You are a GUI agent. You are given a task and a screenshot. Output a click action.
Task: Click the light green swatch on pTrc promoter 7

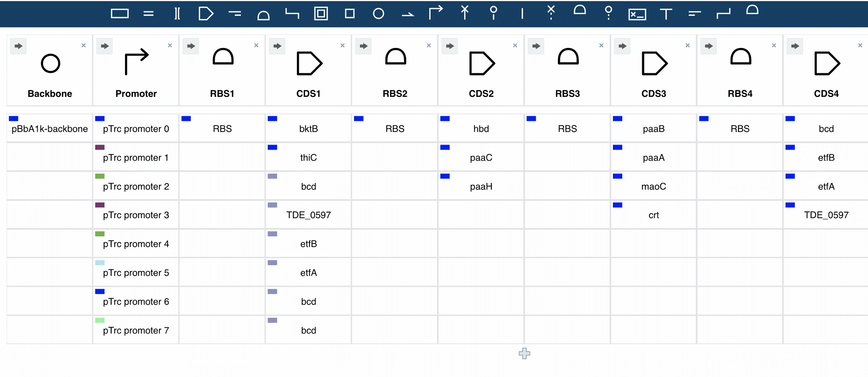click(x=100, y=320)
